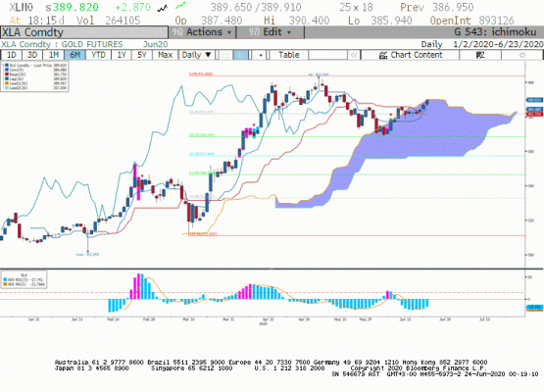544x392 pixels.
Task: Toggle Lead1(26) series in legend
Action: tap(18, 83)
